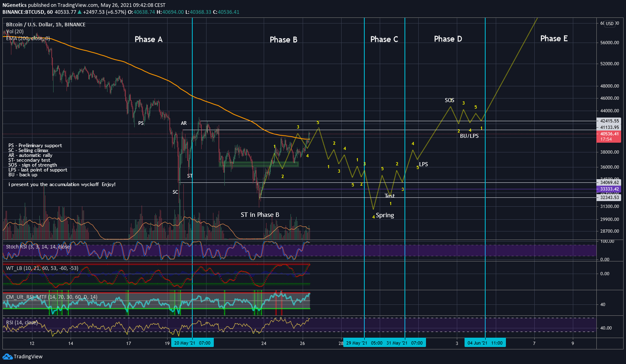Click date 9 on the time axis
This screenshot has width=626, height=364.
click(x=573, y=343)
